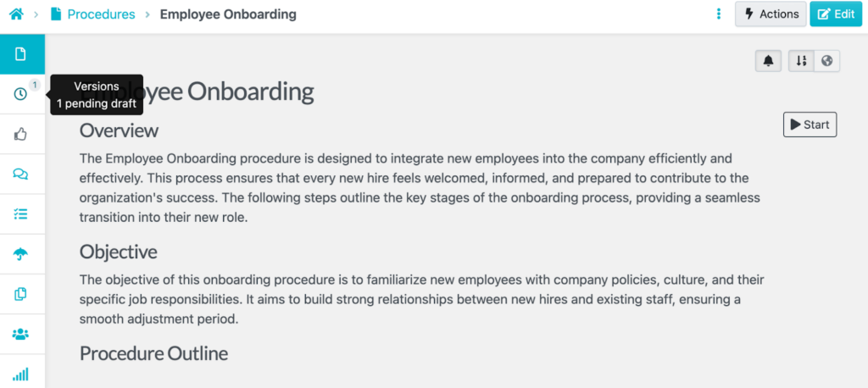Open the bar chart analytics sidebar icon
This screenshot has width=868, height=388.
[21, 374]
